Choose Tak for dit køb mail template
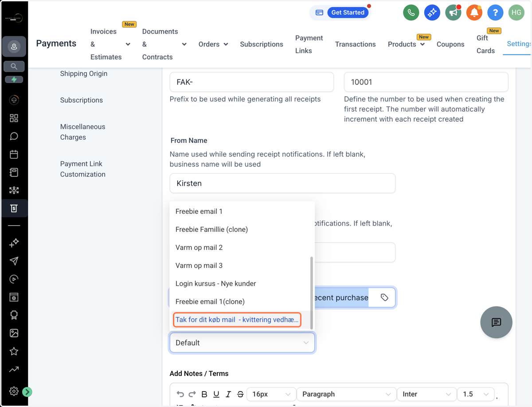The height and width of the screenshot is (407, 532). point(237,320)
